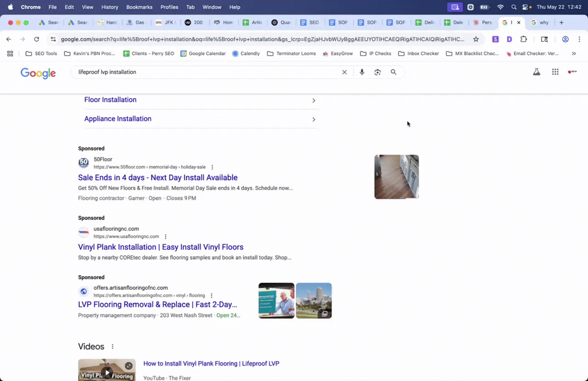This screenshot has width=588, height=381.
Task: Start a voice search using the microphone icon
Action: [361, 72]
